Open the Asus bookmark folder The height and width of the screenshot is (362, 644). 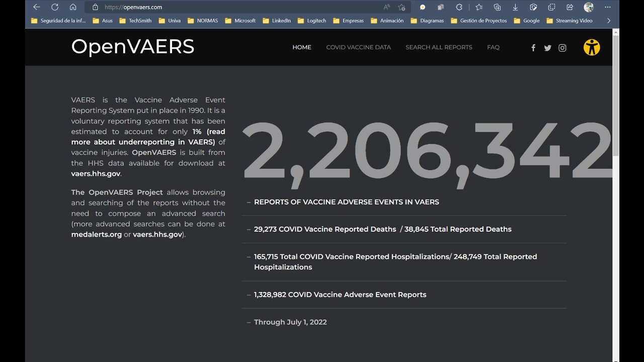pyautogui.click(x=103, y=21)
